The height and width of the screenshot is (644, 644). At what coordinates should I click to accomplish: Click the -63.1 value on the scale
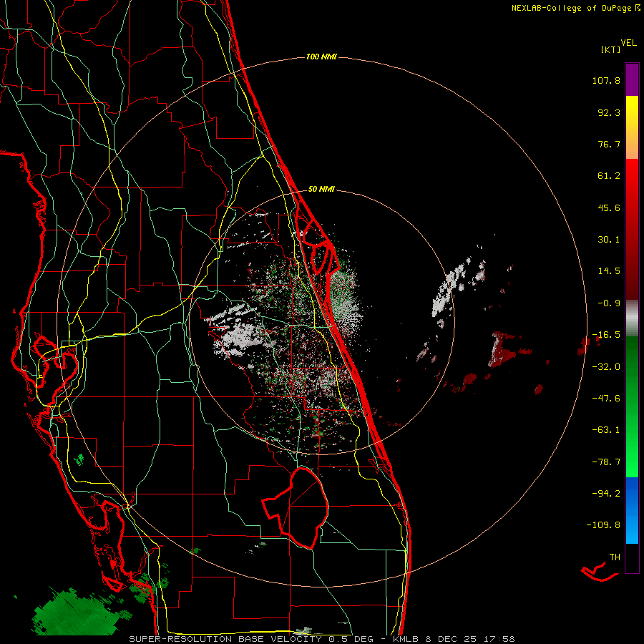click(x=606, y=430)
